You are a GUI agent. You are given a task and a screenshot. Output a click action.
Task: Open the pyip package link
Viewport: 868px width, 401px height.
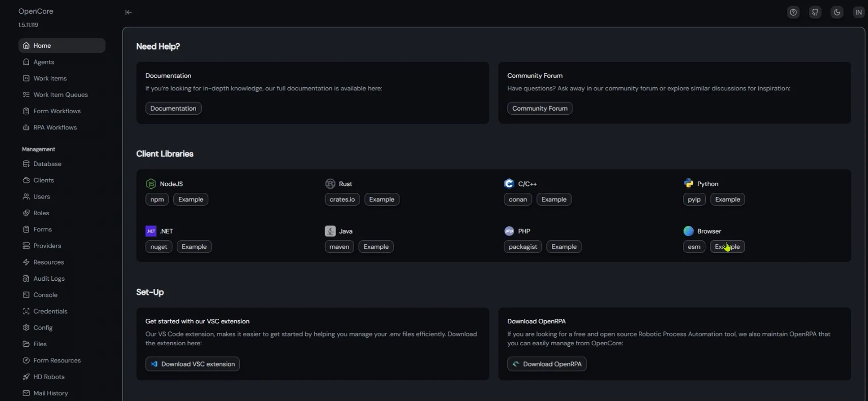[694, 199]
